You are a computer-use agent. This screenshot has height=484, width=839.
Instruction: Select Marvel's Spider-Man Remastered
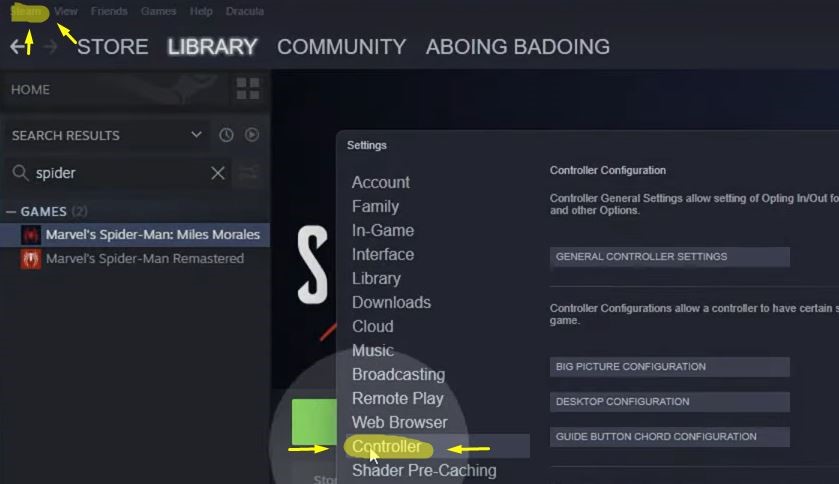tap(135, 259)
